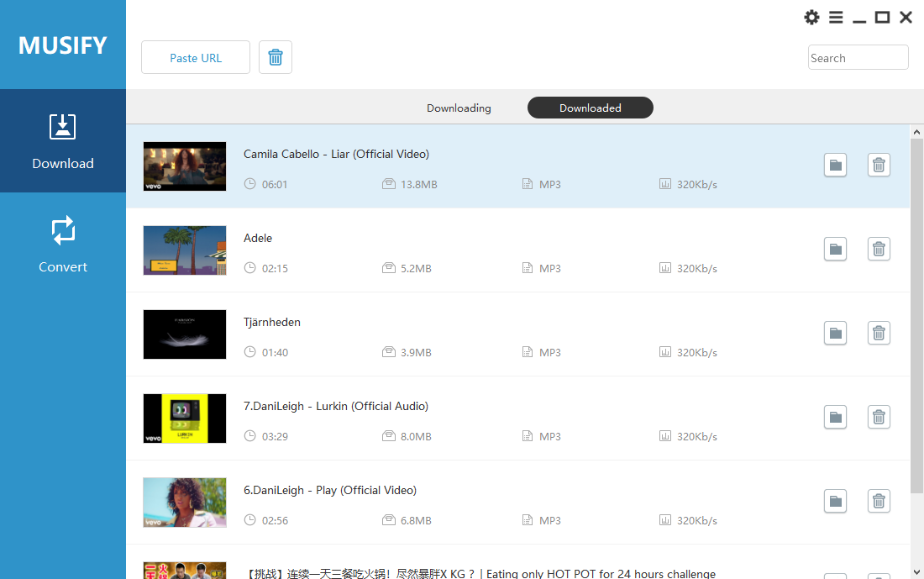Select the 'Tjärnheden' title text

271,322
